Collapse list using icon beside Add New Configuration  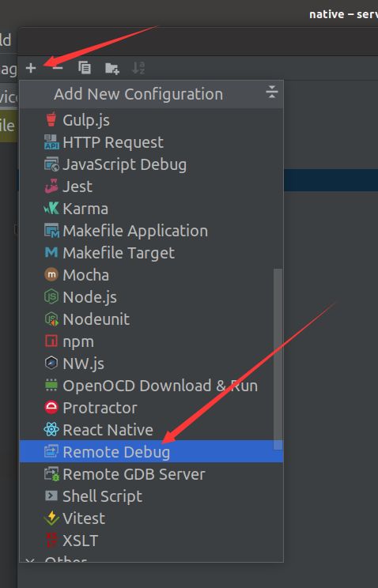(x=272, y=92)
